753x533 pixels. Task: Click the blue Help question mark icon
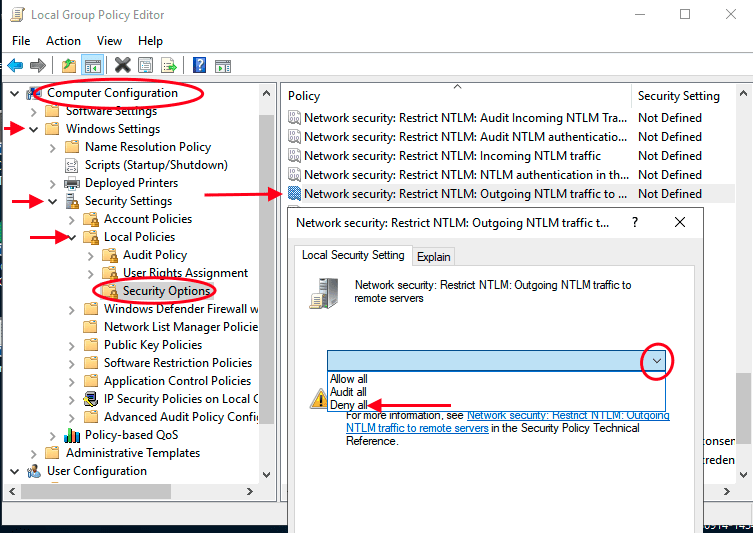[x=199, y=66]
